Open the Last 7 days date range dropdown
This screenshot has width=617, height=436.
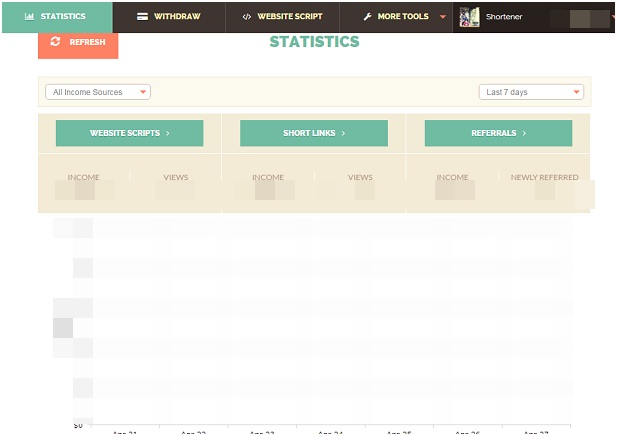pos(531,92)
